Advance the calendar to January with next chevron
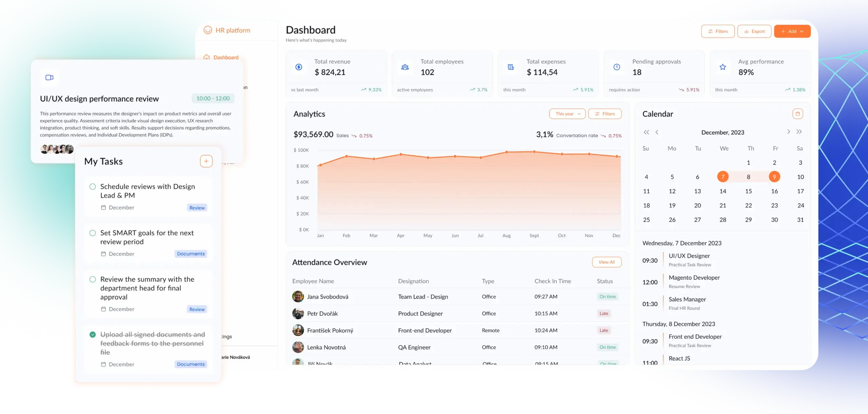868x414 pixels. (789, 132)
